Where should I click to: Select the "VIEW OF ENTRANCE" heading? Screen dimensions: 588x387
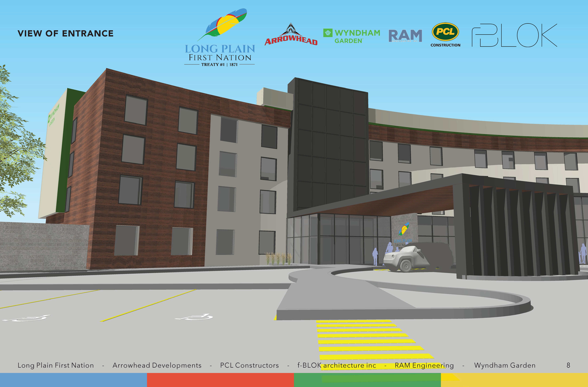66,33
